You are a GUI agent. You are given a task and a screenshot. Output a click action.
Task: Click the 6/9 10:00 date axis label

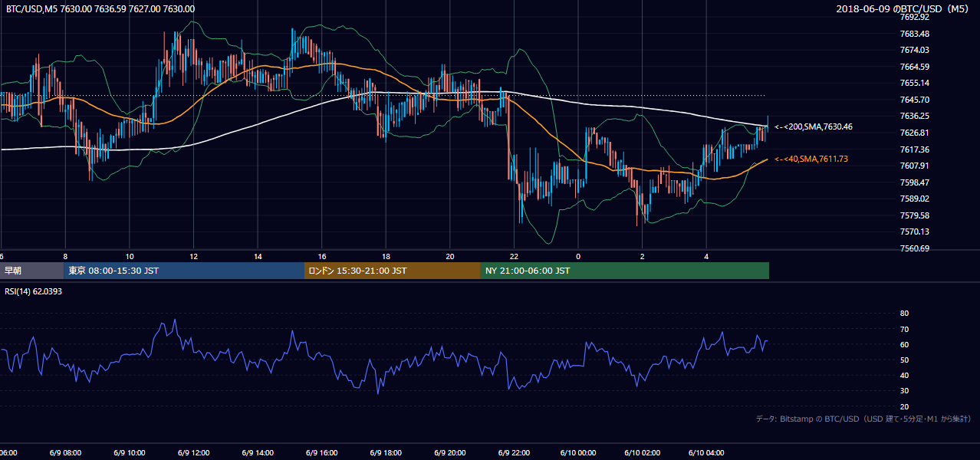(130, 452)
